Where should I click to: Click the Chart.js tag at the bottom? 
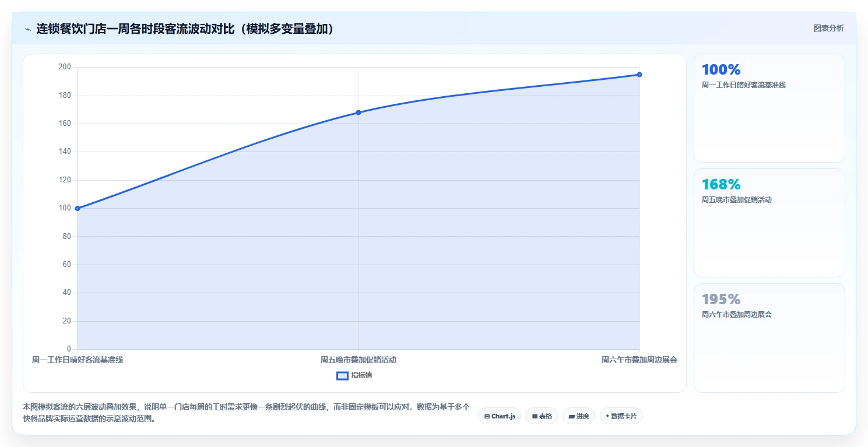click(500, 416)
